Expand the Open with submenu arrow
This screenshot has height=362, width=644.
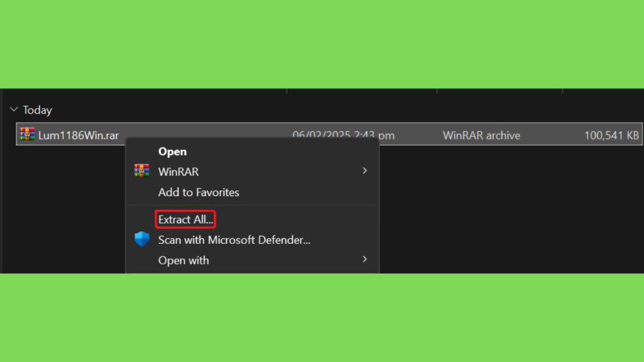365,259
